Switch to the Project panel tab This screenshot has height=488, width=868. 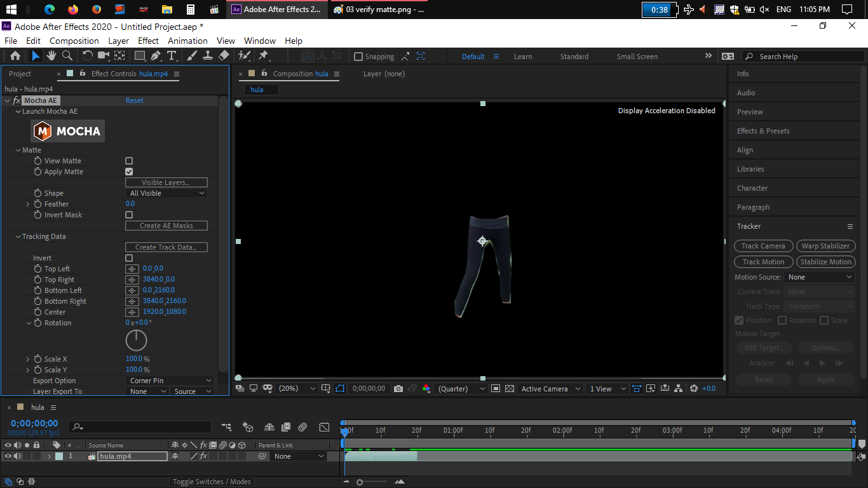point(20,74)
